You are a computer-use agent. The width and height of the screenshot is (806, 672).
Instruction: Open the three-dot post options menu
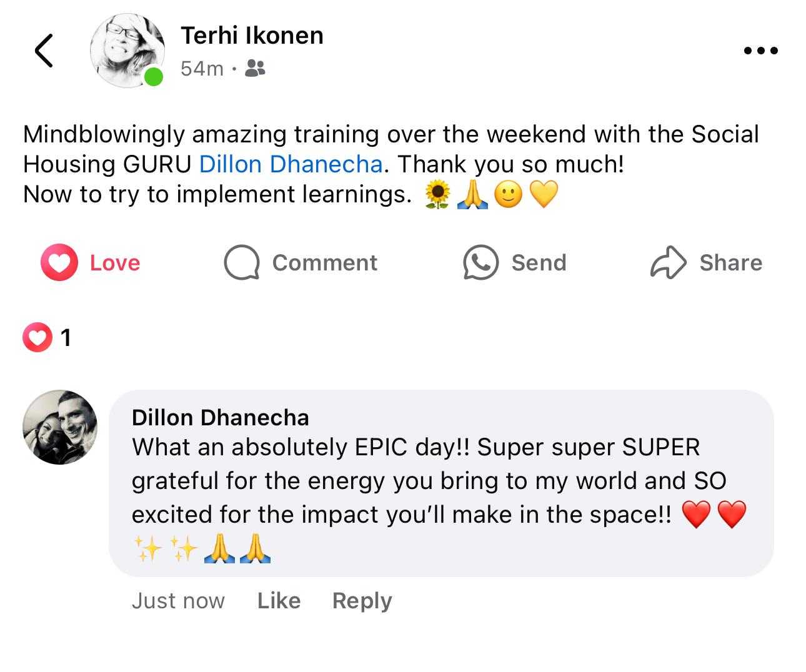760,51
